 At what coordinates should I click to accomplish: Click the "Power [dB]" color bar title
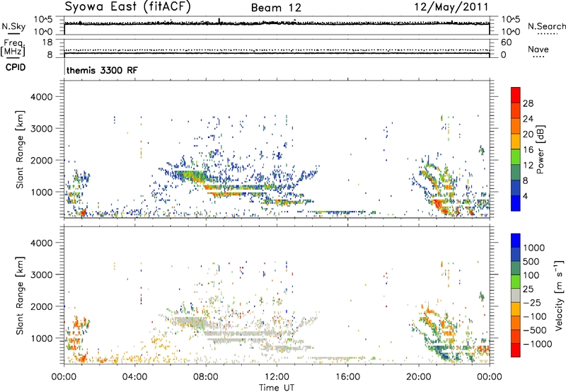coord(540,149)
